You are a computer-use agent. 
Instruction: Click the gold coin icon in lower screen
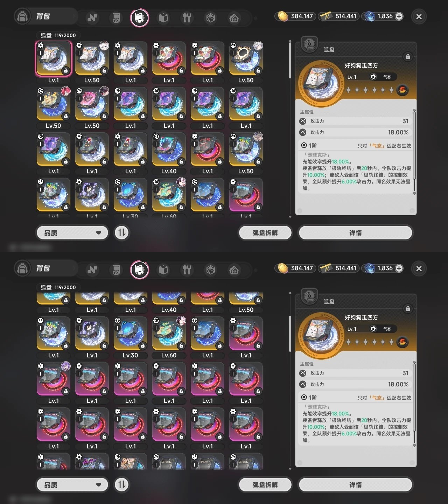click(x=283, y=268)
